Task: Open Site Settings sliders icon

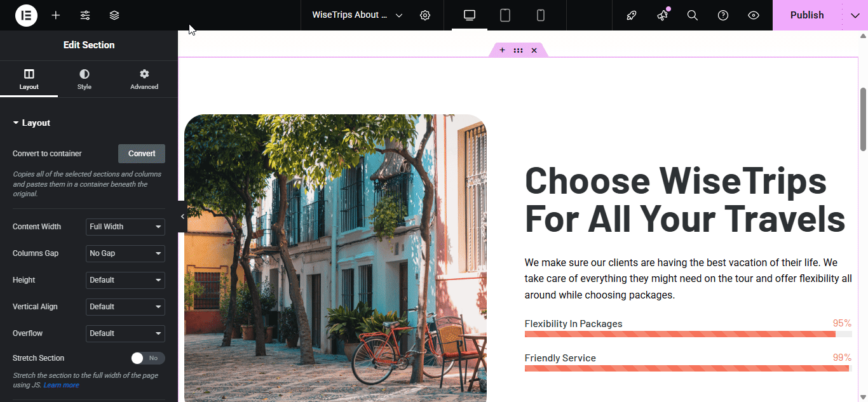Action: 85,15
